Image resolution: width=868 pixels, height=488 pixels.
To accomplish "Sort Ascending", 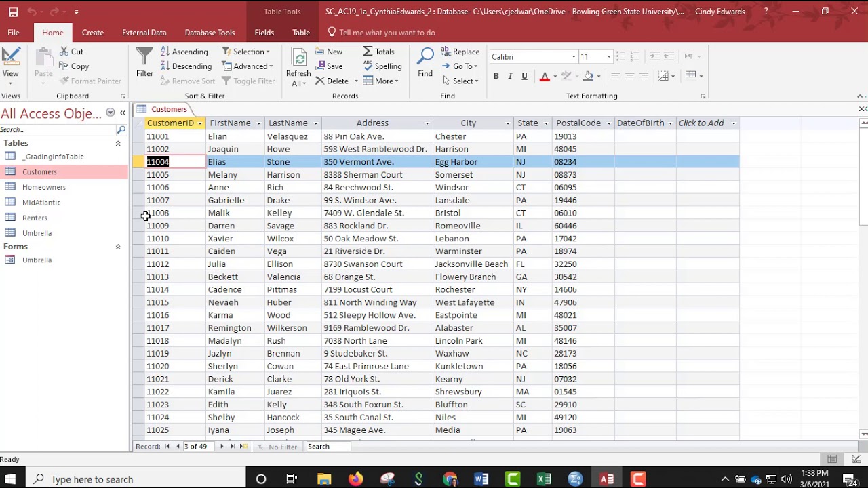I will click(184, 52).
